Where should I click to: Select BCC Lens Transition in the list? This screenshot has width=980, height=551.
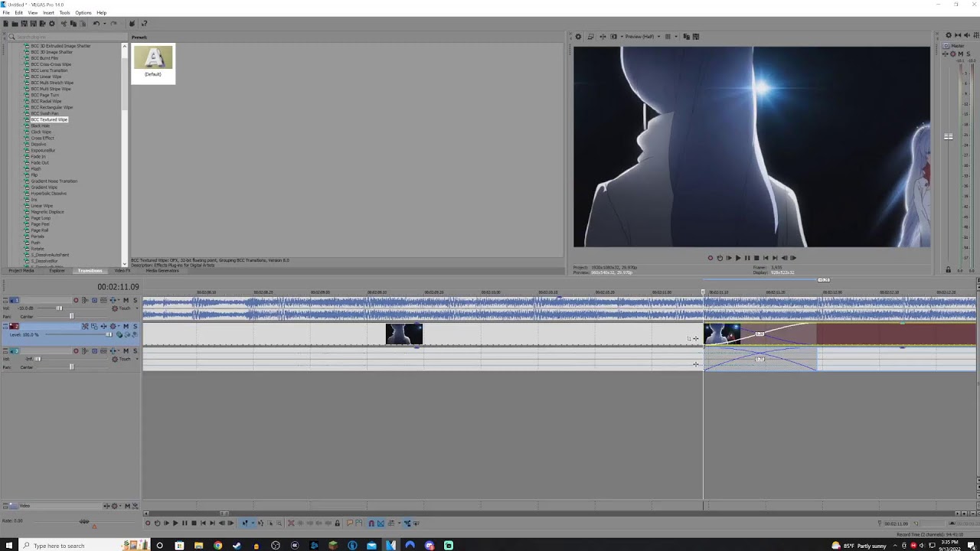tap(49, 70)
